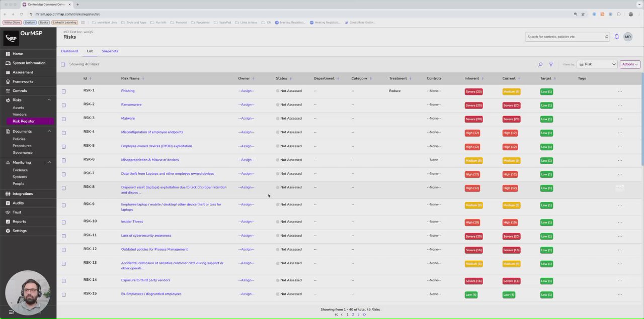This screenshot has height=319, width=644.
Task: Open the filter funnel icon
Action: coord(551,64)
